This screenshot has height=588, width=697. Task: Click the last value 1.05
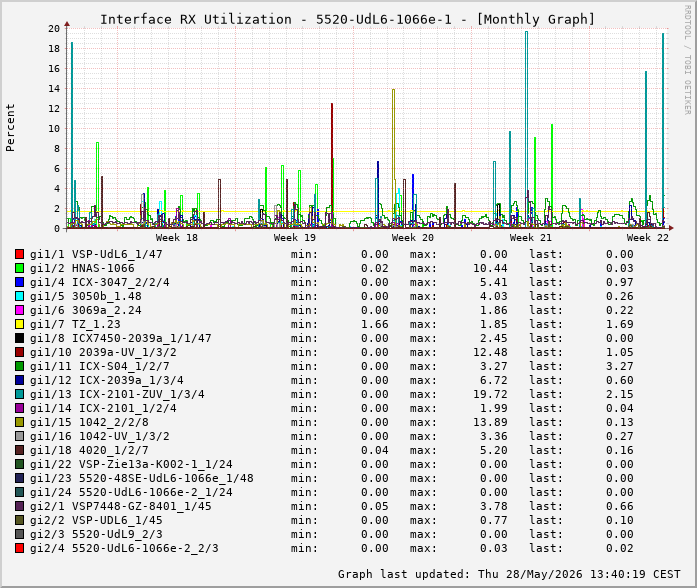[620, 352]
